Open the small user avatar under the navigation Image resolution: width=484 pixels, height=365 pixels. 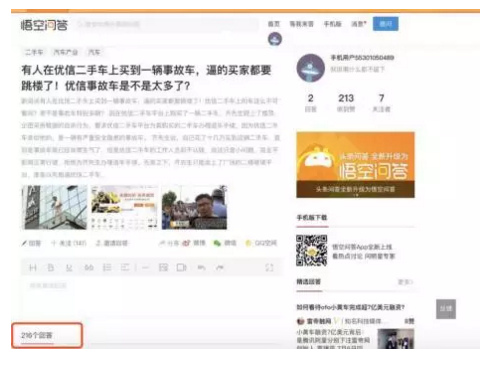(x=275, y=39)
